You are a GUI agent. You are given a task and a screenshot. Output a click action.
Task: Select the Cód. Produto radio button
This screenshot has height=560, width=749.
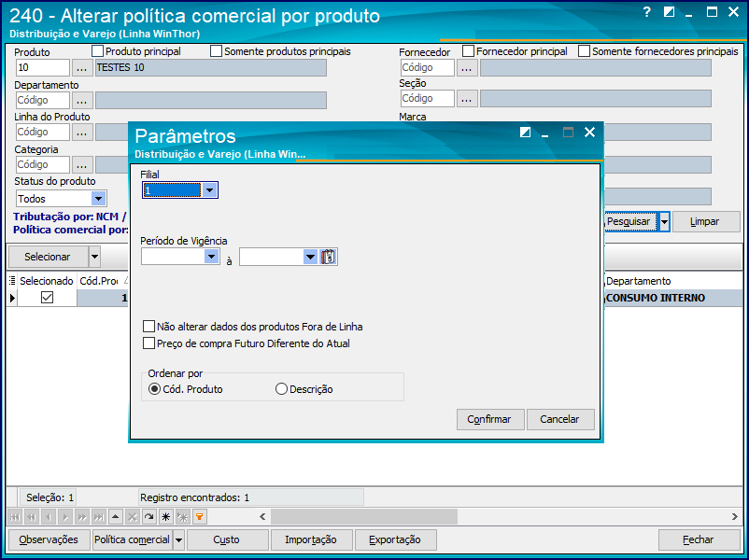154,389
